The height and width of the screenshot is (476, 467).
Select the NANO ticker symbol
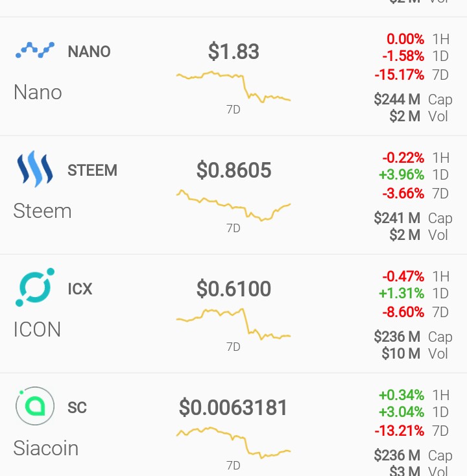pyautogui.click(x=89, y=51)
